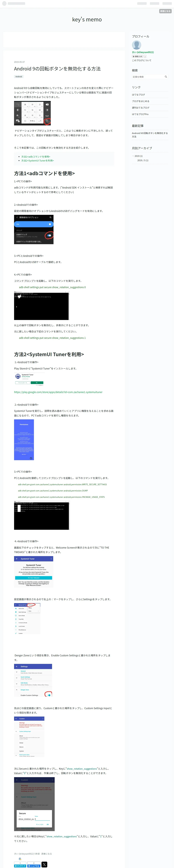This screenshot has width=174, height=868.
Task: Open the first command prompt screenshot
Action: (x=42, y=306)
